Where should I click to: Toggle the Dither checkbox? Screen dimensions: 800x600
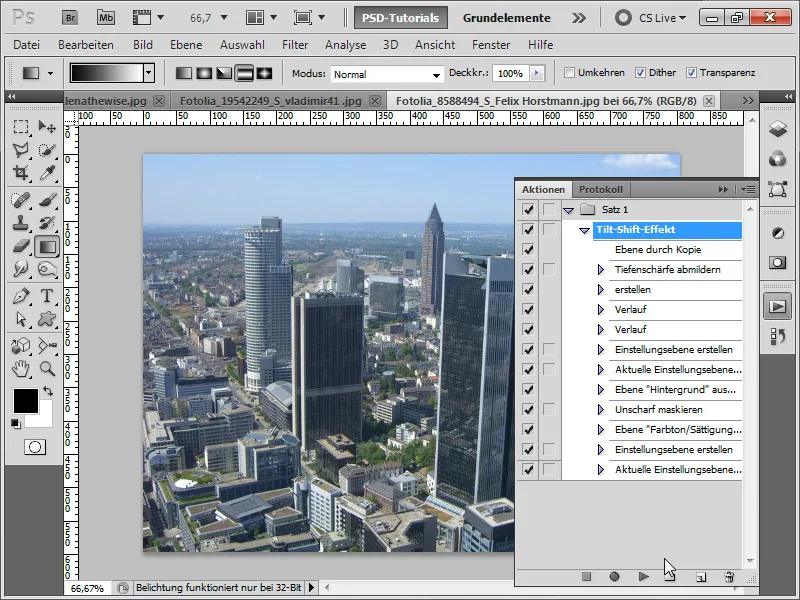[x=640, y=72]
